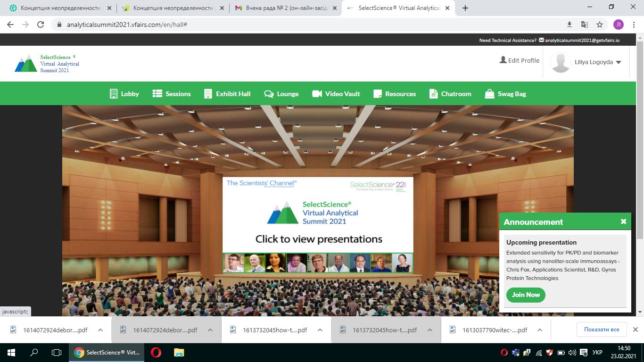Open the Edit Profile link
This screenshot has width=644, height=362.
tap(520, 60)
